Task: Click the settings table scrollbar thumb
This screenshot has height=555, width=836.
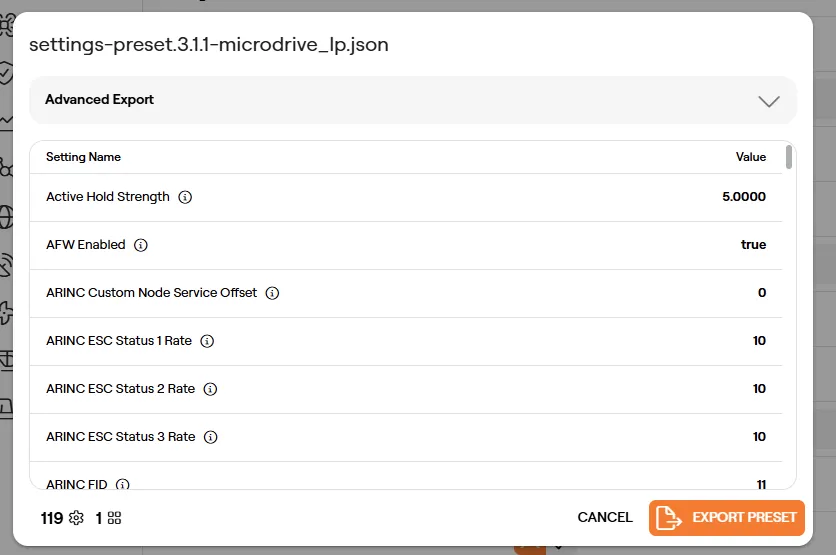Action: pos(789,157)
